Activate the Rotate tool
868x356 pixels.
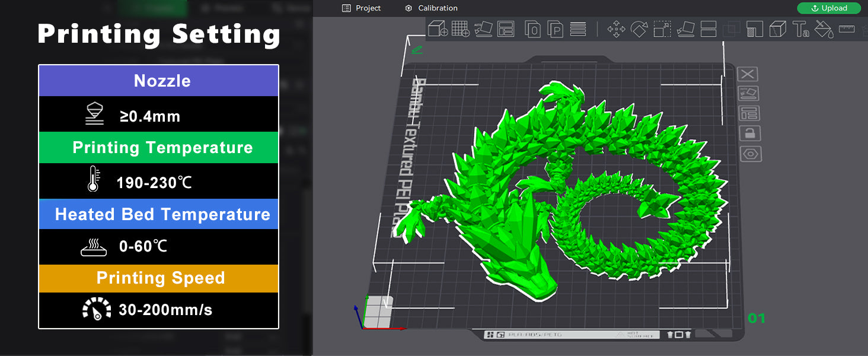tap(639, 29)
